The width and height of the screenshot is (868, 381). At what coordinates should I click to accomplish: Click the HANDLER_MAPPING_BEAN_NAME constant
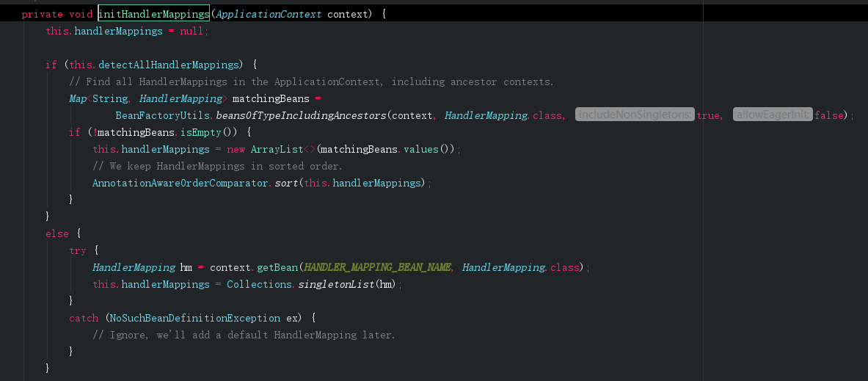pos(377,267)
